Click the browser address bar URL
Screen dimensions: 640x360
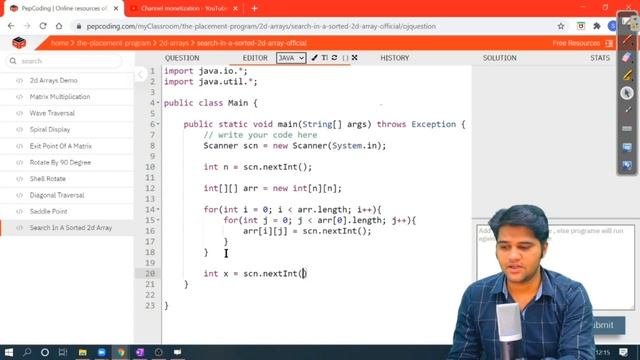point(261,26)
